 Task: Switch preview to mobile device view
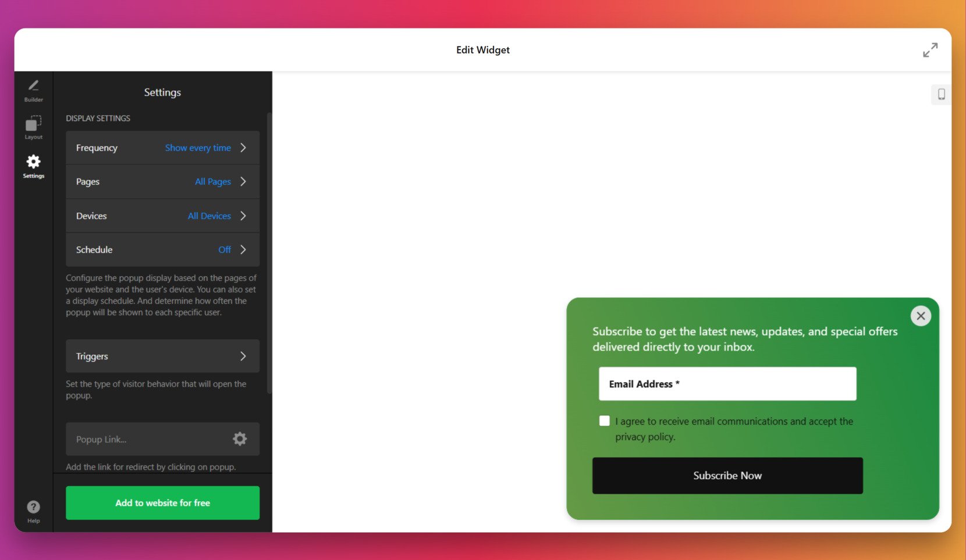pyautogui.click(x=941, y=94)
